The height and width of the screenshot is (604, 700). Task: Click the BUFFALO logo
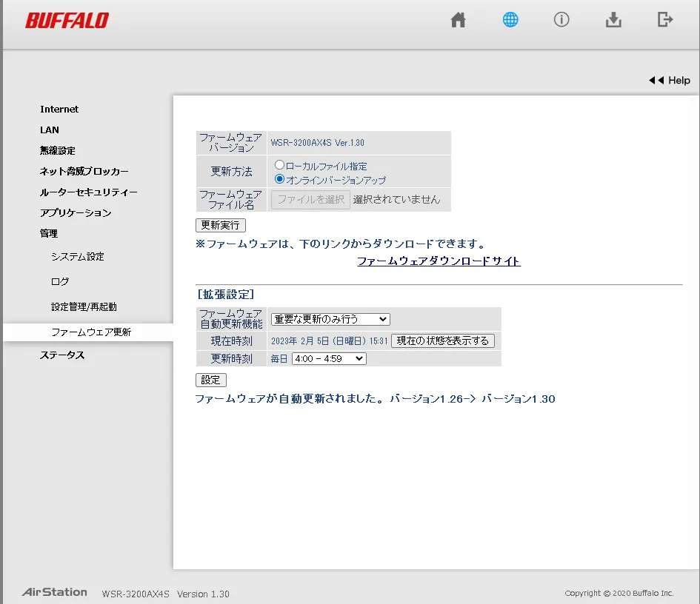tap(67, 21)
